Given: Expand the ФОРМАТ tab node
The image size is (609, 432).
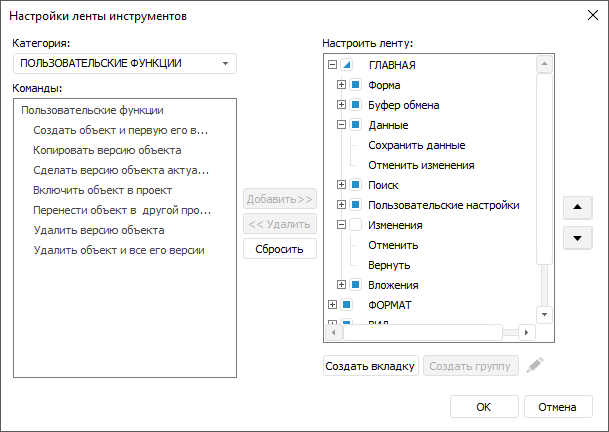Looking at the screenshot, I should [333, 304].
